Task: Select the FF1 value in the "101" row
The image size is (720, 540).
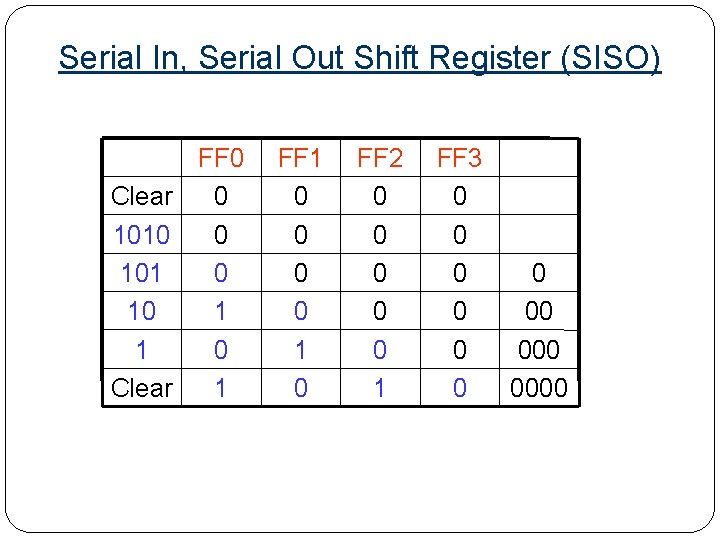Action: pyautogui.click(x=300, y=273)
